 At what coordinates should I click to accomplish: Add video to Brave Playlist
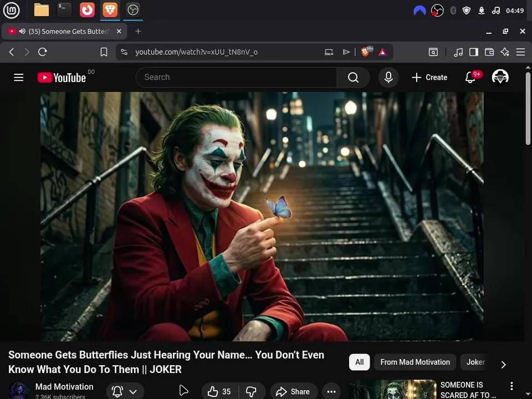346,52
